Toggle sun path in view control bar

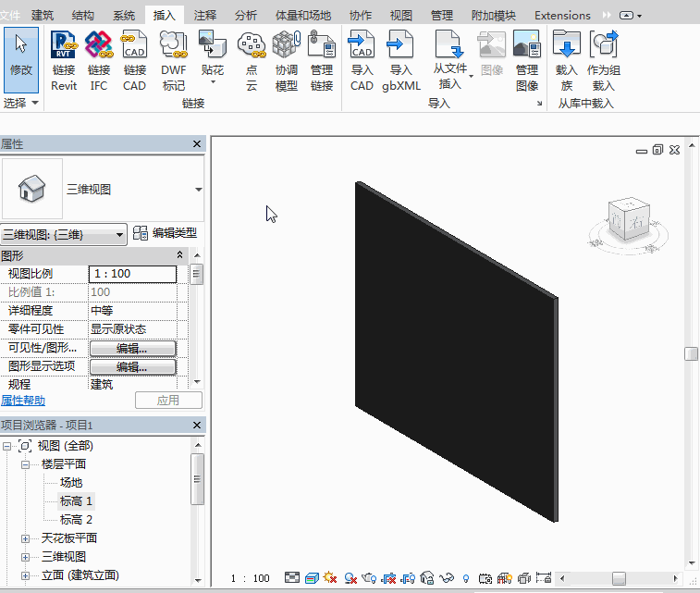click(x=330, y=578)
